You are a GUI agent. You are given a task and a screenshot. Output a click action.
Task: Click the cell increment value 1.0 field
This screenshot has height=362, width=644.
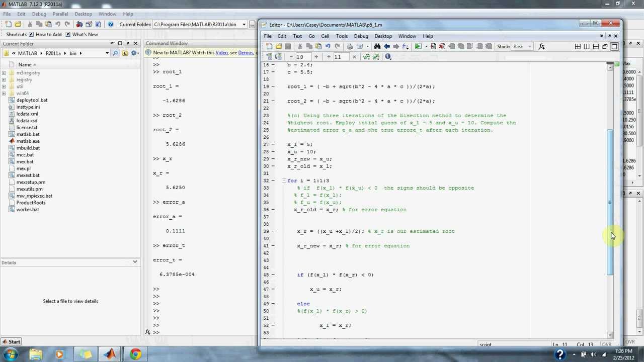click(302, 57)
